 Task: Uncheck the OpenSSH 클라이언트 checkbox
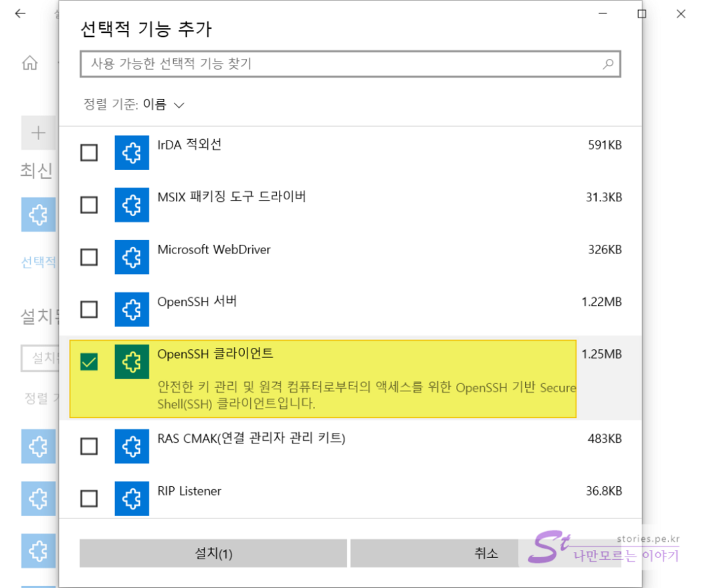pos(89,362)
